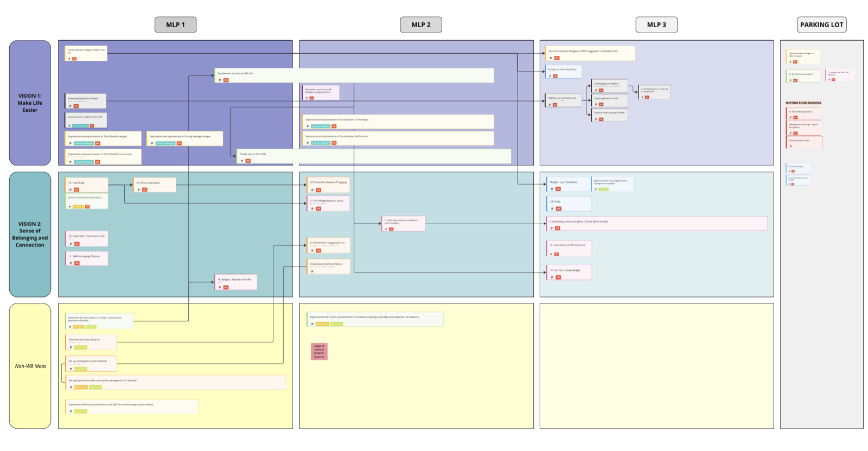Screen dimensions: 868x451
Task: Click WB tag on Bookmarks / quick links card
Action: click(x=311, y=98)
